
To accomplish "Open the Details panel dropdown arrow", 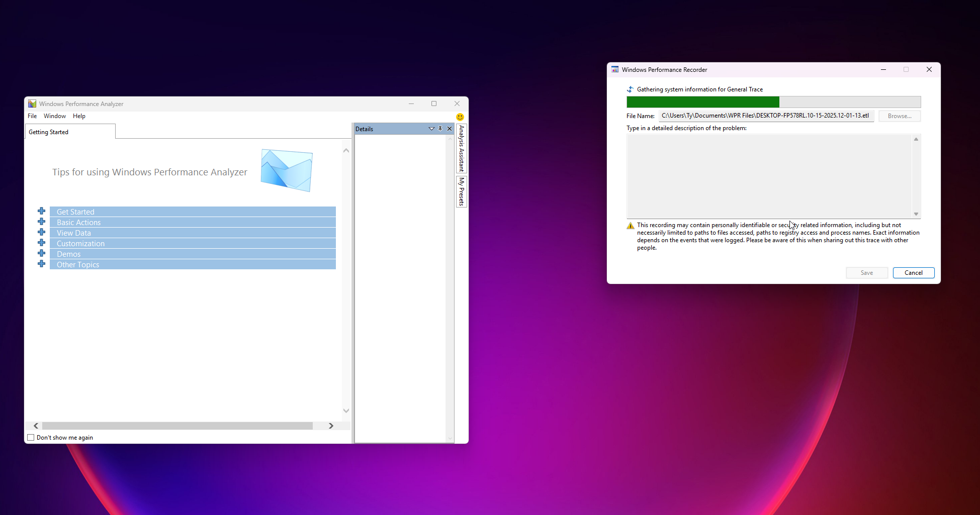I will 431,129.
